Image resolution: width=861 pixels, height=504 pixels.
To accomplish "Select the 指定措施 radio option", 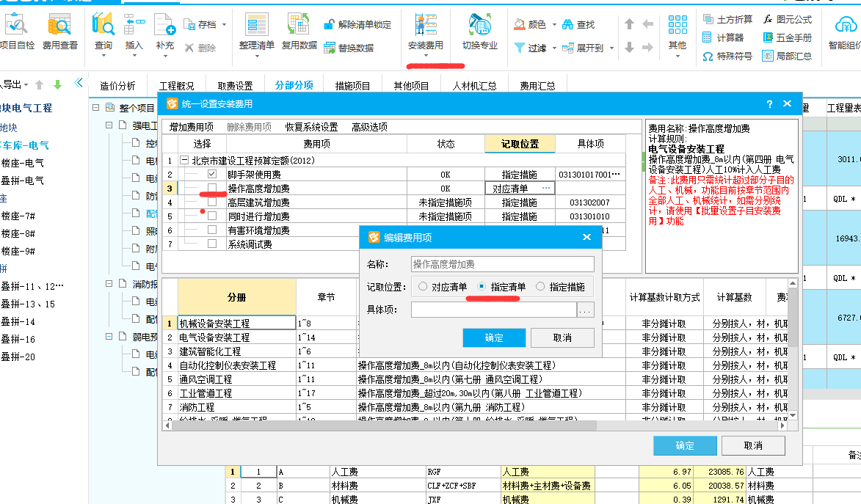I will tap(540, 287).
